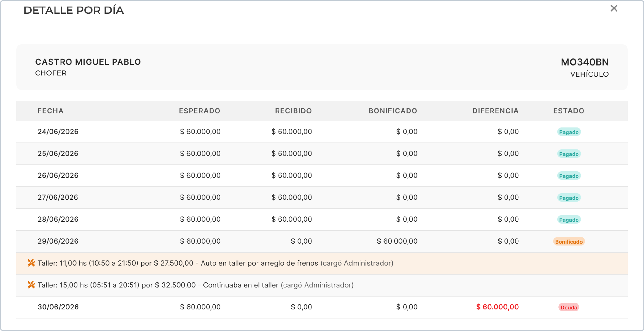Select the ESPERADO column header
Viewport: 644px width, 331px height.
(x=200, y=111)
